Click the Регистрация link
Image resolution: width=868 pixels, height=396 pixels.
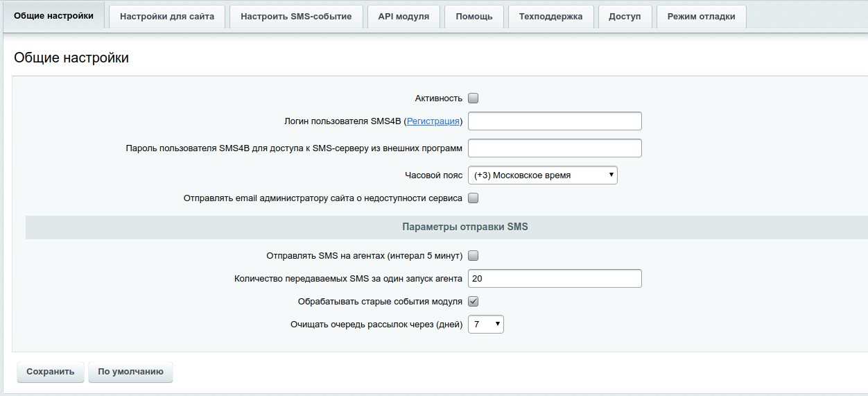tap(433, 121)
